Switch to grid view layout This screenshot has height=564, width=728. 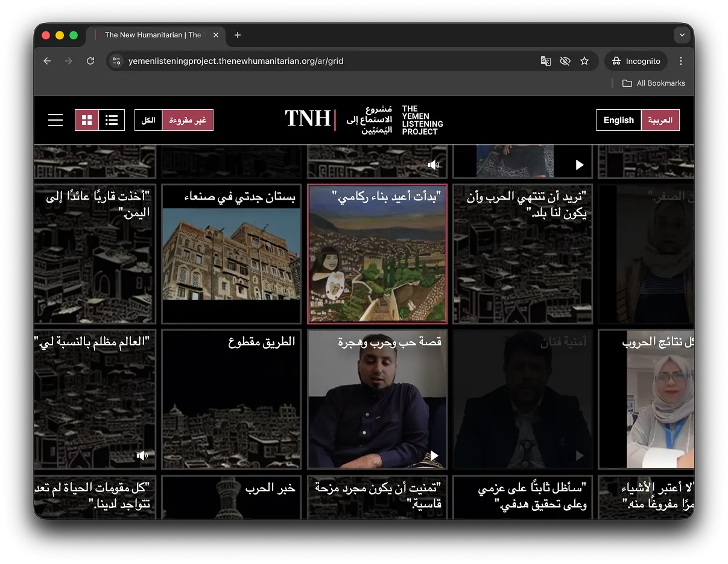pyautogui.click(x=87, y=120)
